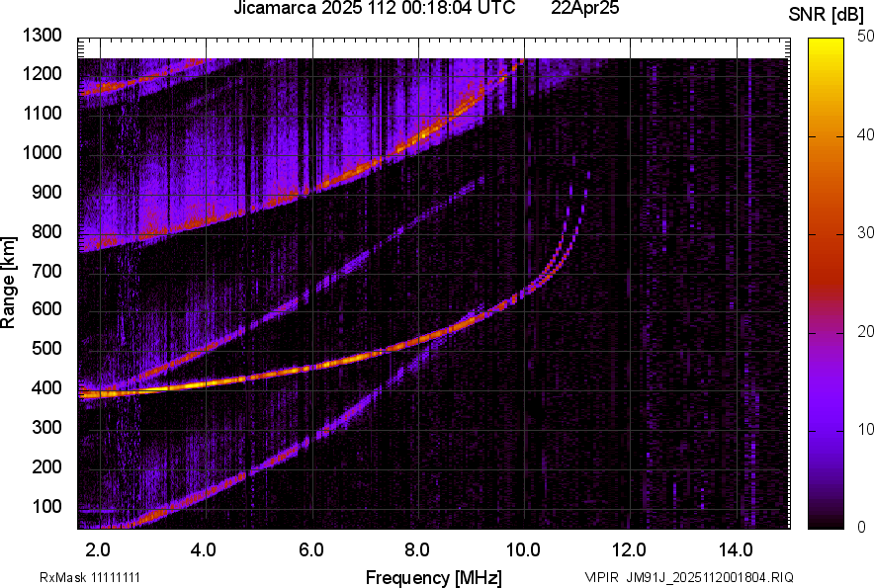The width and height of the screenshot is (874, 588).
Task: Click the y-axis tick label "1100"
Action: click(x=42, y=113)
